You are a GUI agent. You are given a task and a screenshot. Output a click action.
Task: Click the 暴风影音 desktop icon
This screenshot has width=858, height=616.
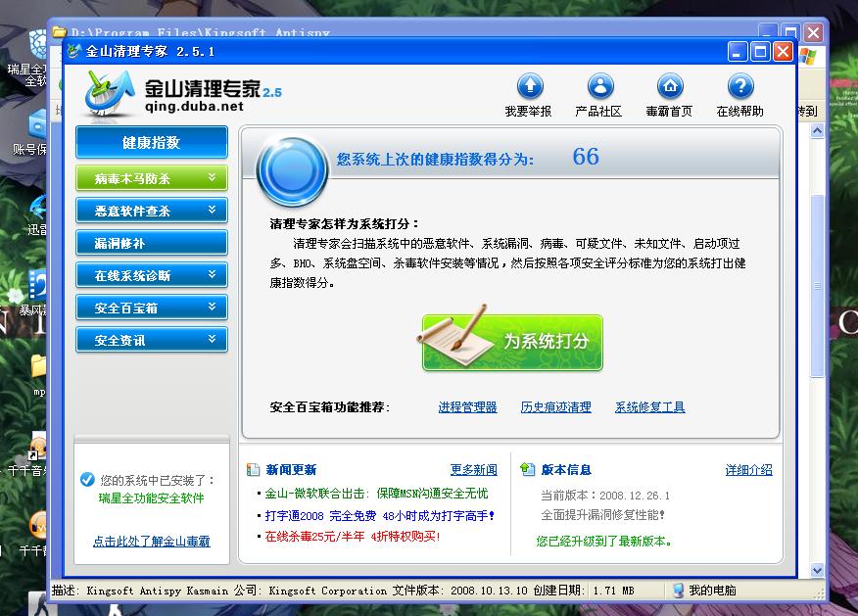38,284
